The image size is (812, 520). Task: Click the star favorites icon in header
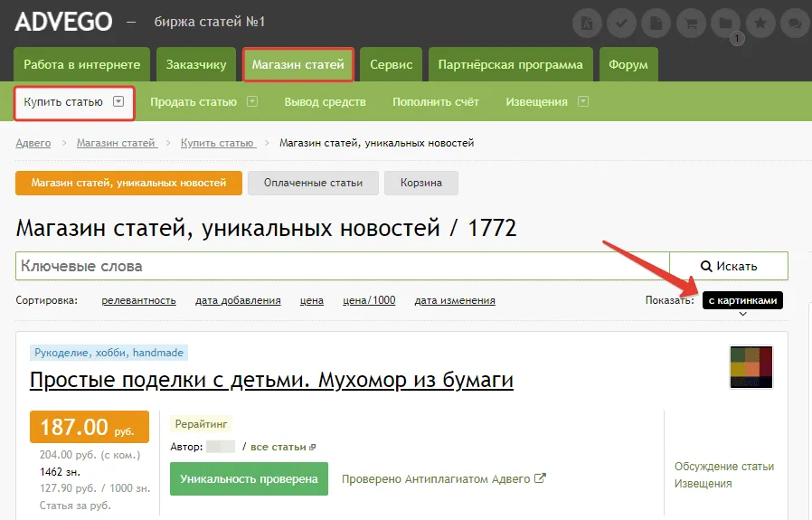coord(760,24)
